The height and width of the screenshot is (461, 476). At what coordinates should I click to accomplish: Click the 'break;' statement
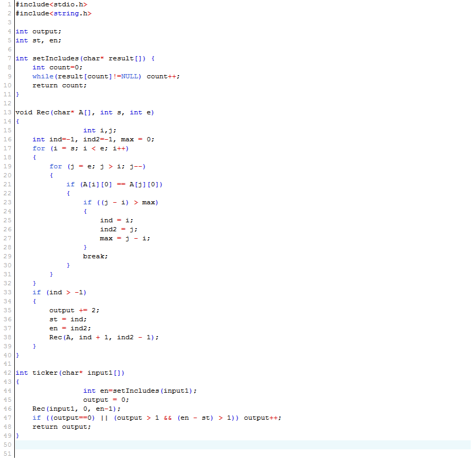click(95, 256)
